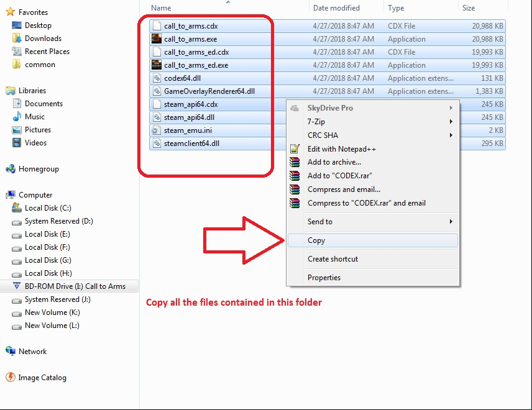The width and height of the screenshot is (532, 410).
Task: Click the Homegroup icon
Action: tap(11, 169)
